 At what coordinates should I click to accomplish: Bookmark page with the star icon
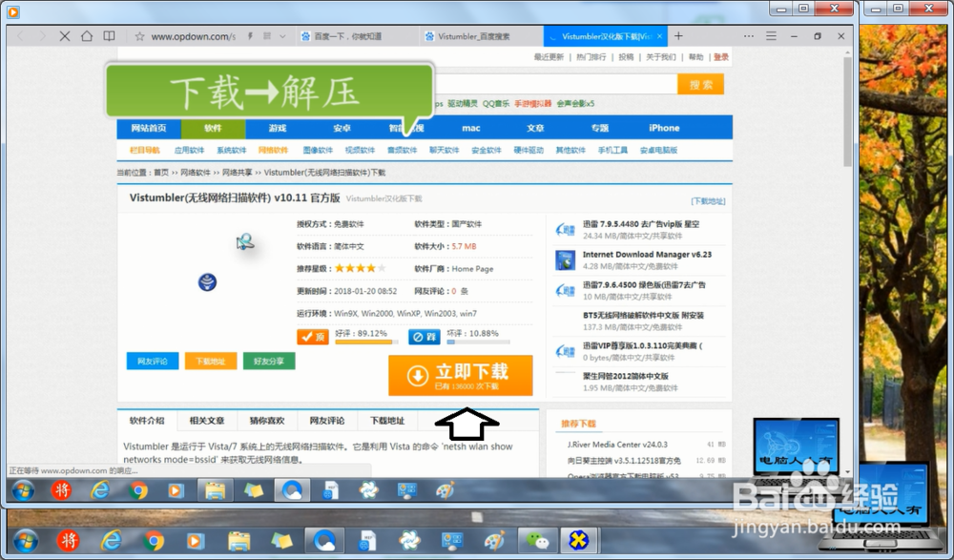139,36
